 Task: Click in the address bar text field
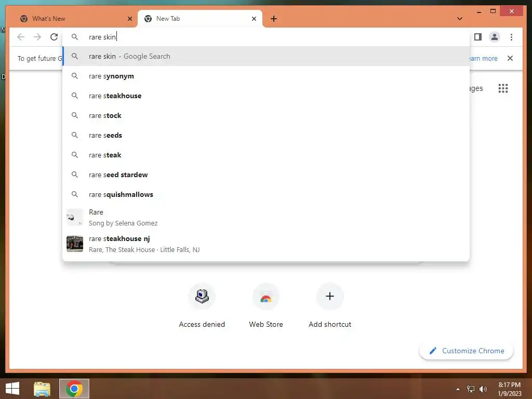click(267, 37)
